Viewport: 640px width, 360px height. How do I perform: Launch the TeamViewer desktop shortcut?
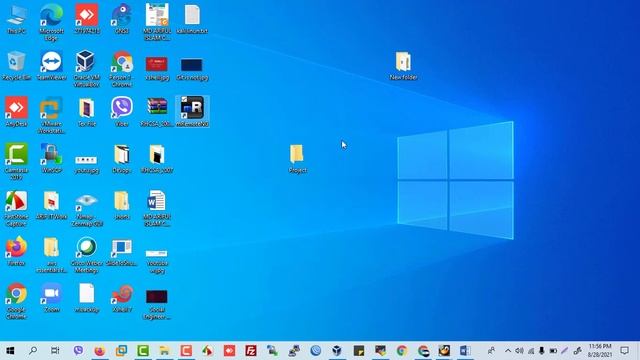[51, 65]
